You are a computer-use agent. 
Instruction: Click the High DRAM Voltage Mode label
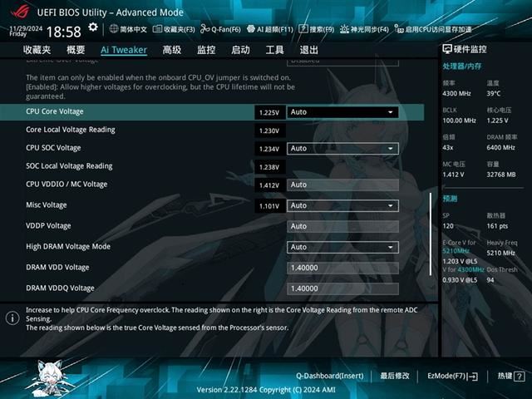point(68,247)
